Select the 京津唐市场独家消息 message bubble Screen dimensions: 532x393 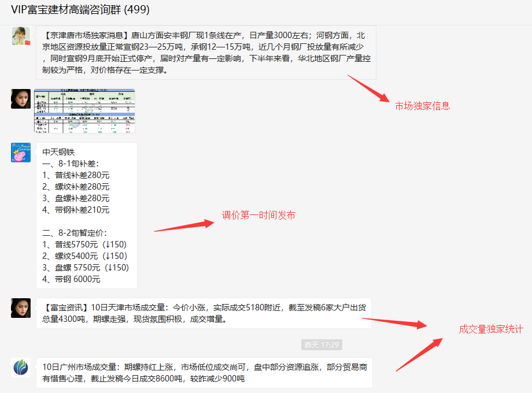(x=206, y=53)
